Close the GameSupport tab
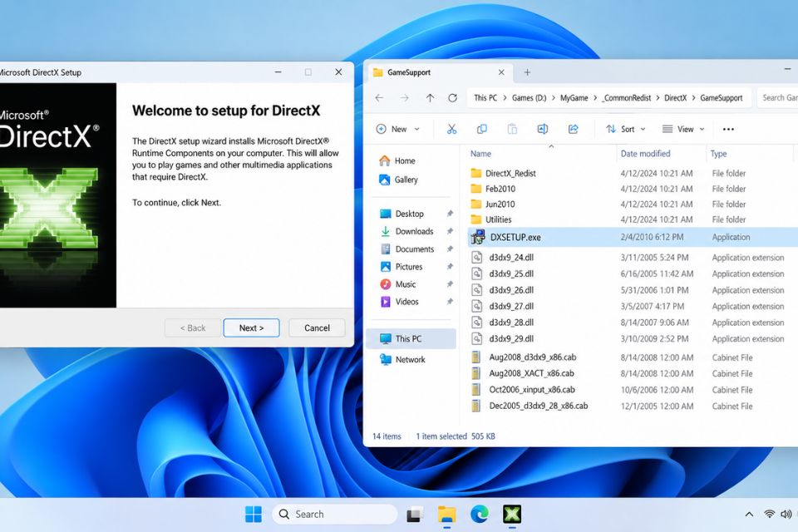 501,72
